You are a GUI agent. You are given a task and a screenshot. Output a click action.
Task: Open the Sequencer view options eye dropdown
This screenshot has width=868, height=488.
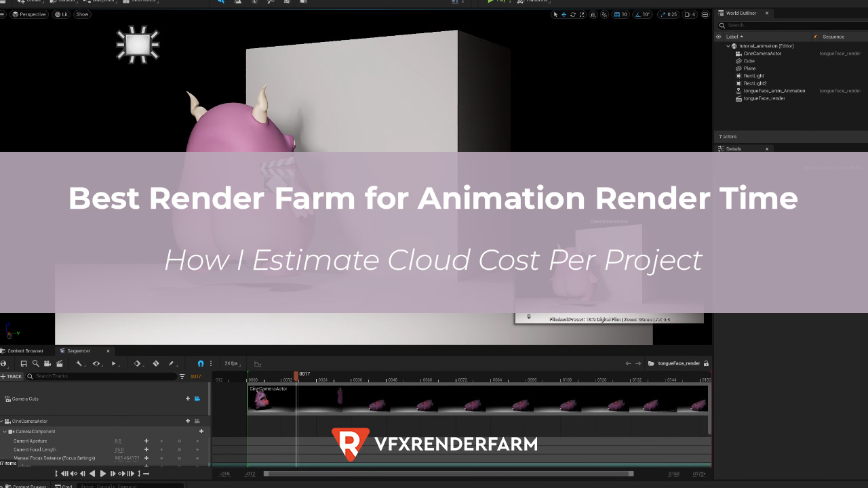98,363
